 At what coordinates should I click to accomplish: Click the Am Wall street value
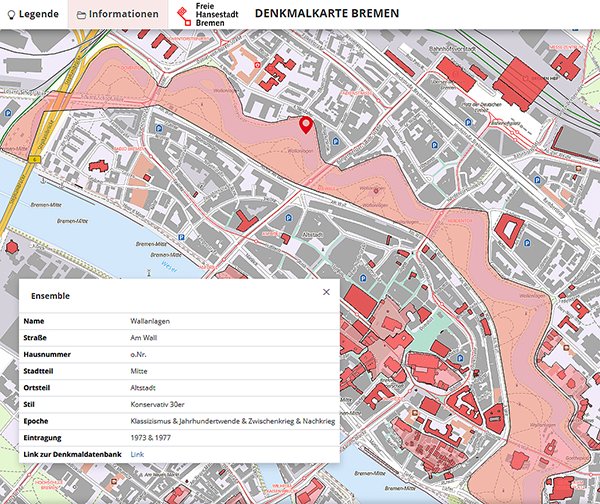[145, 338]
